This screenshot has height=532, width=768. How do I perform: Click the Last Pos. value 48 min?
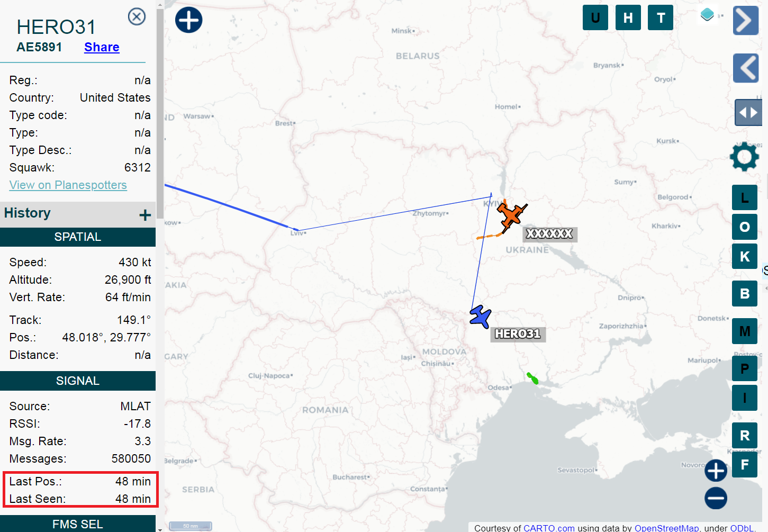coord(133,482)
